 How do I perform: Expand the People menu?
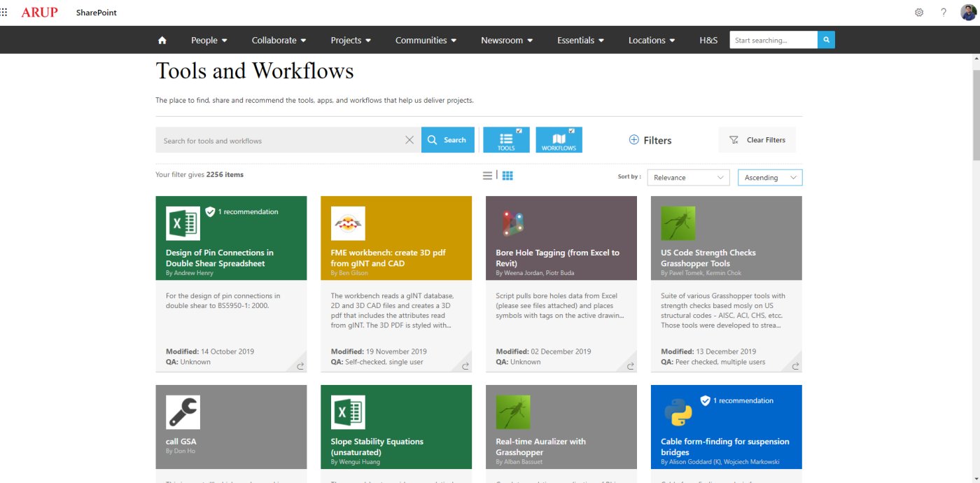[x=209, y=40]
